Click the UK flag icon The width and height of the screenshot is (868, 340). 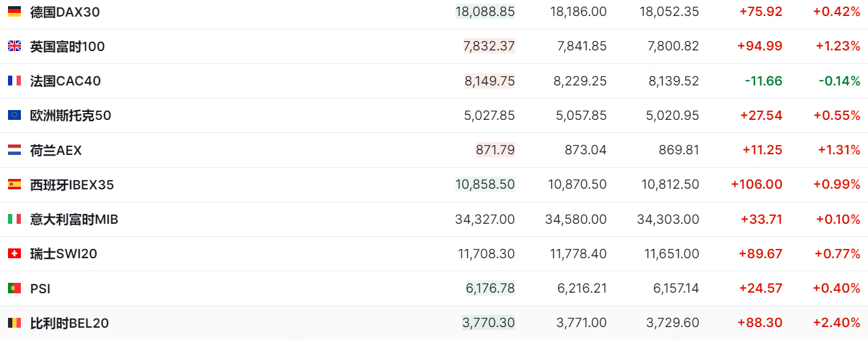14,46
